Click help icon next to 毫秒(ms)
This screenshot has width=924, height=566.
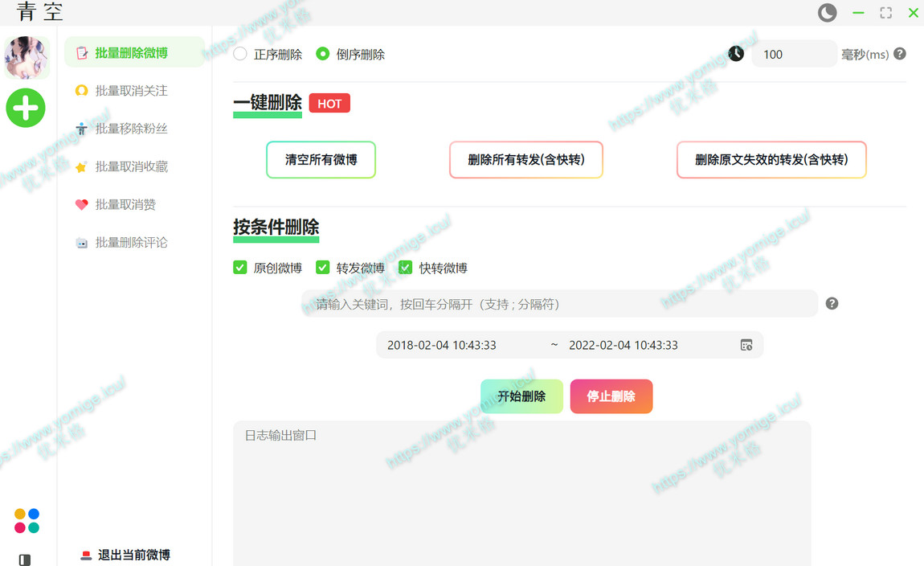(x=900, y=54)
